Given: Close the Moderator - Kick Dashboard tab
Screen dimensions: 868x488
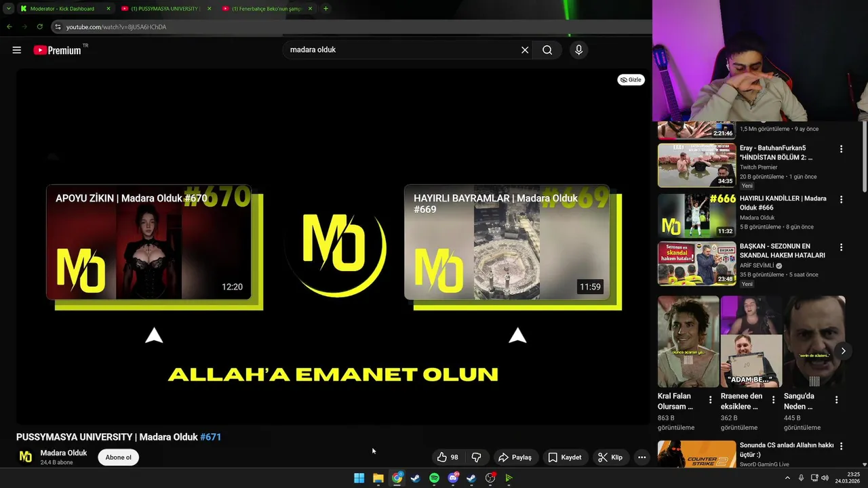Looking at the screenshot, I should click(108, 9).
